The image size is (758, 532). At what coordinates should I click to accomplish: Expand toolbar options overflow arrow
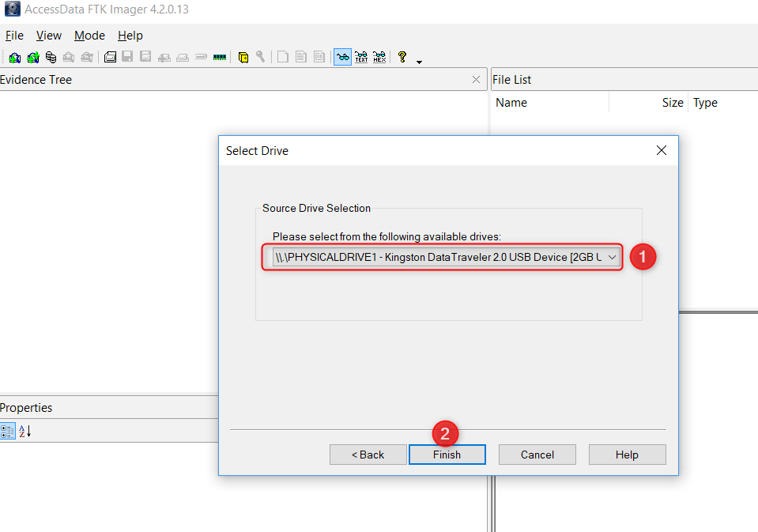(x=419, y=61)
